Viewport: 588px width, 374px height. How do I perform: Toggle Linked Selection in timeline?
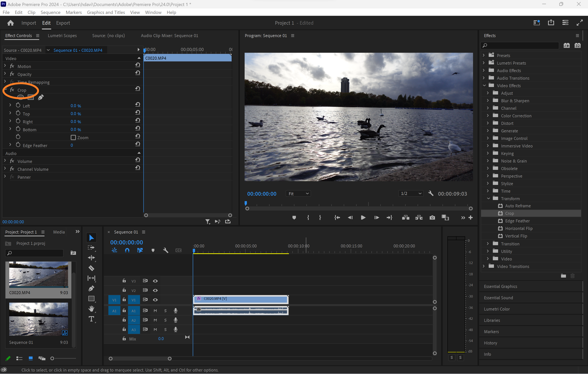tap(140, 250)
